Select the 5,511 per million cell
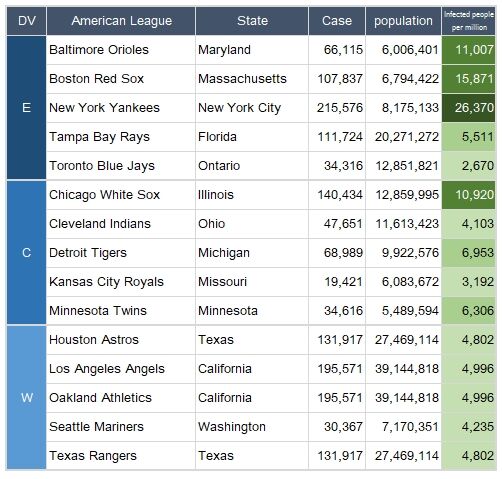This screenshot has height=479, width=502. click(469, 137)
